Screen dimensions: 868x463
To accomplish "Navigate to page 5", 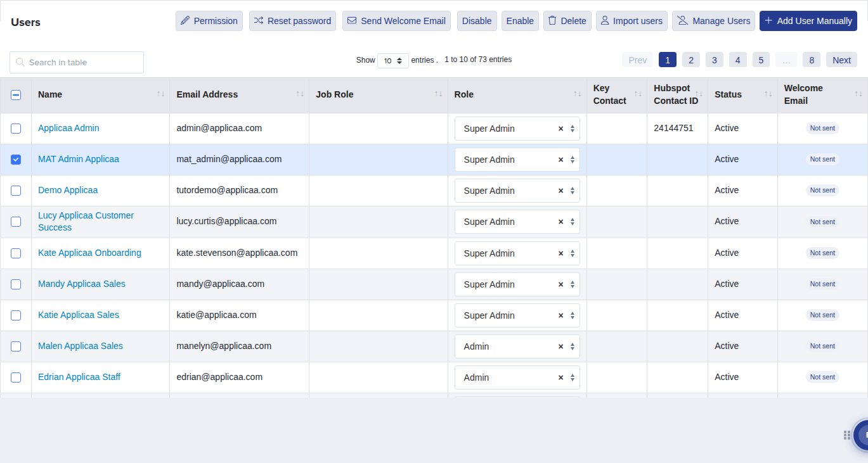I will tap(761, 60).
